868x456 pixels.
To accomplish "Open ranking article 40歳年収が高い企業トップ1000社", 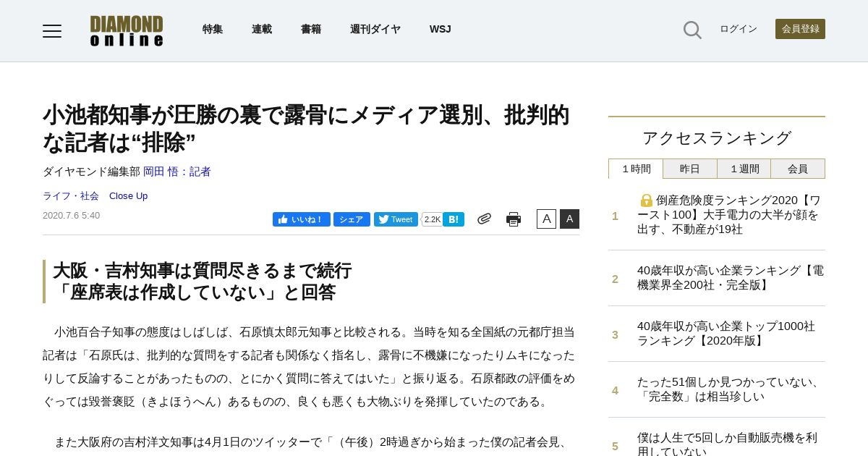I will (x=726, y=334).
